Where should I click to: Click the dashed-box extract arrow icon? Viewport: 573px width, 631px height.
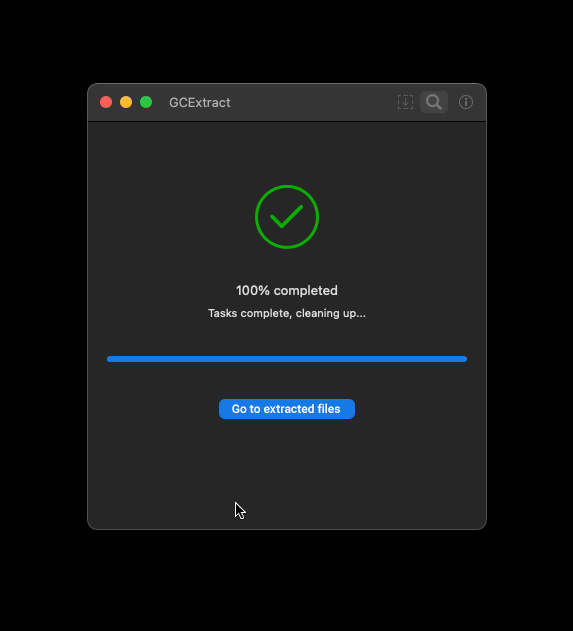pos(405,102)
